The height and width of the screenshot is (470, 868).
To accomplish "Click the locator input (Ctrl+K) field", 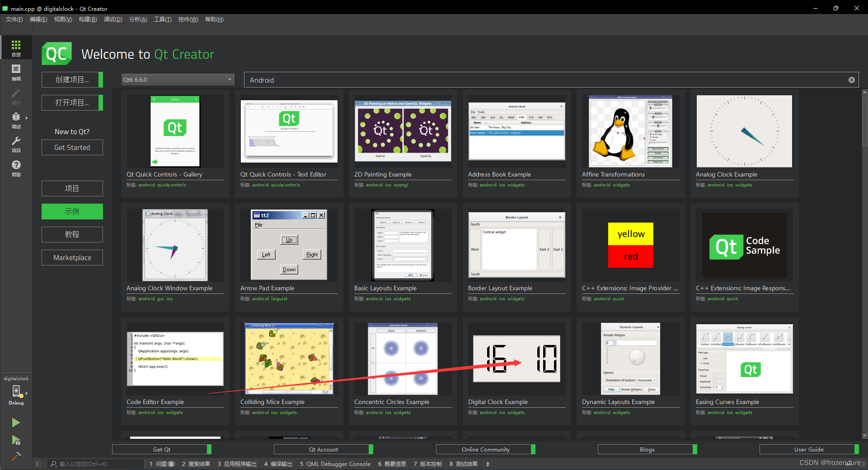I will (96, 464).
